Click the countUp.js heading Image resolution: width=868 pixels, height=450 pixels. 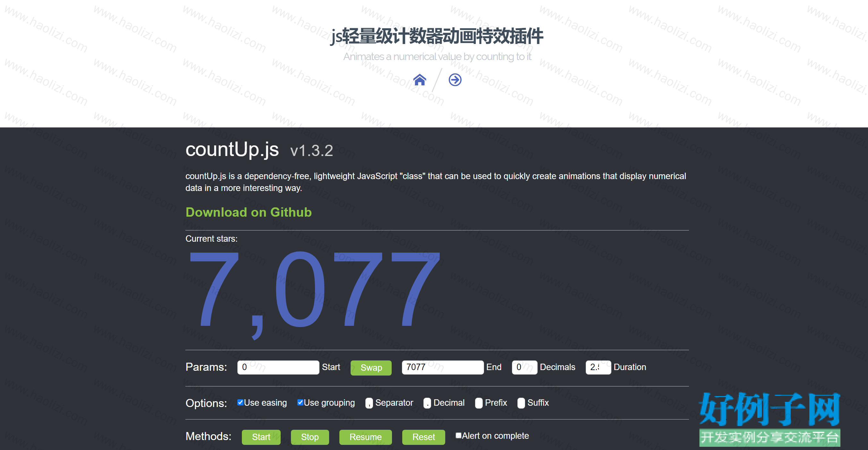[x=232, y=149]
